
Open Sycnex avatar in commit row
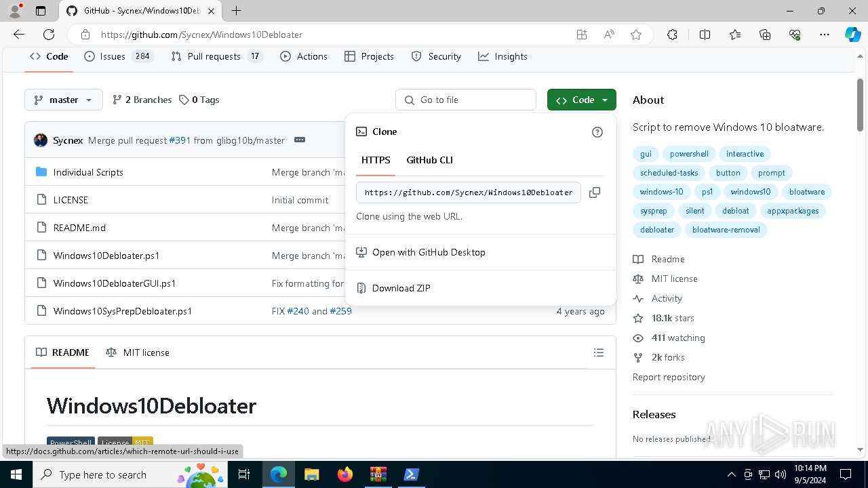(41, 140)
